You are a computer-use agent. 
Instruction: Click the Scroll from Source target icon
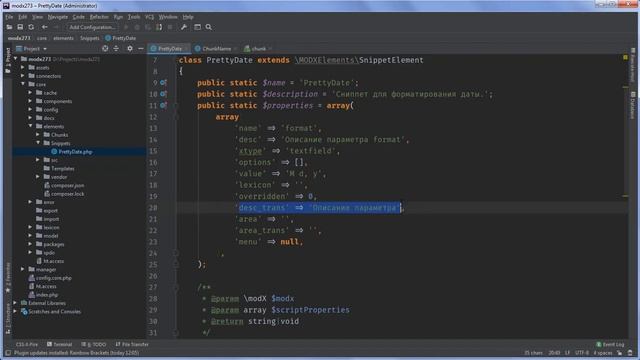coord(105,49)
